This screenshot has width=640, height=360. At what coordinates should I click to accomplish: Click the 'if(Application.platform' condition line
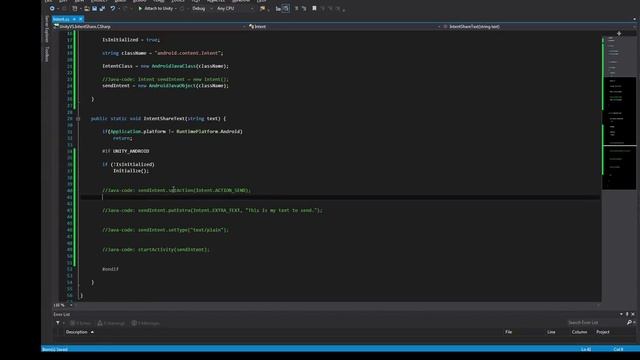coord(172,131)
